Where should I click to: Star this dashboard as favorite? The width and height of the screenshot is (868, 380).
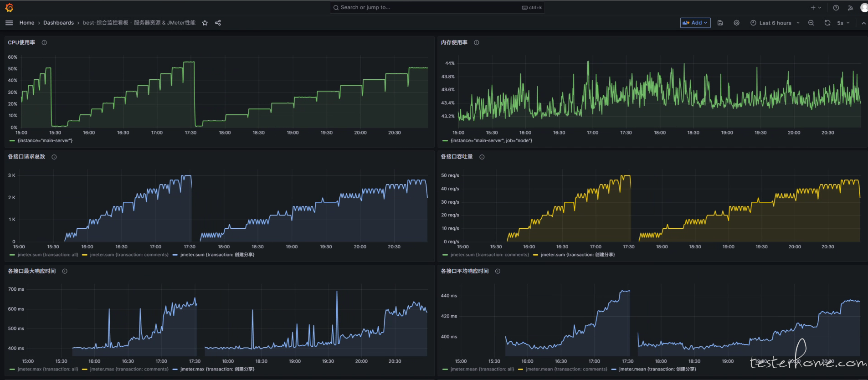coord(205,23)
